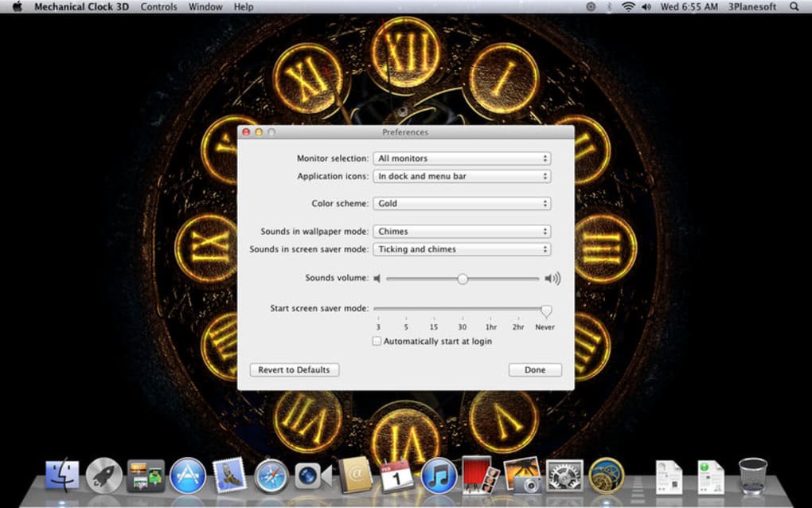
Task: Click the Done button
Action: pyautogui.click(x=534, y=369)
